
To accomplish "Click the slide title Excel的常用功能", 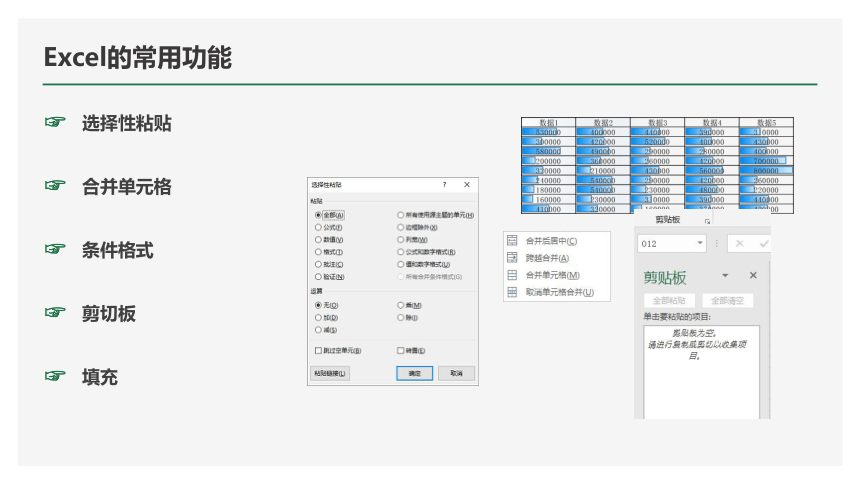I will click(x=138, y=58).
